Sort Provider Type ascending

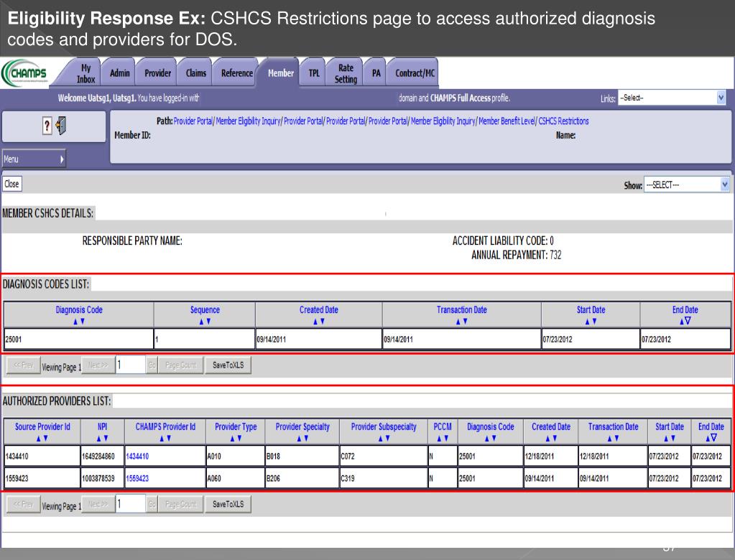pyautogui.click(x=231, y=439)
